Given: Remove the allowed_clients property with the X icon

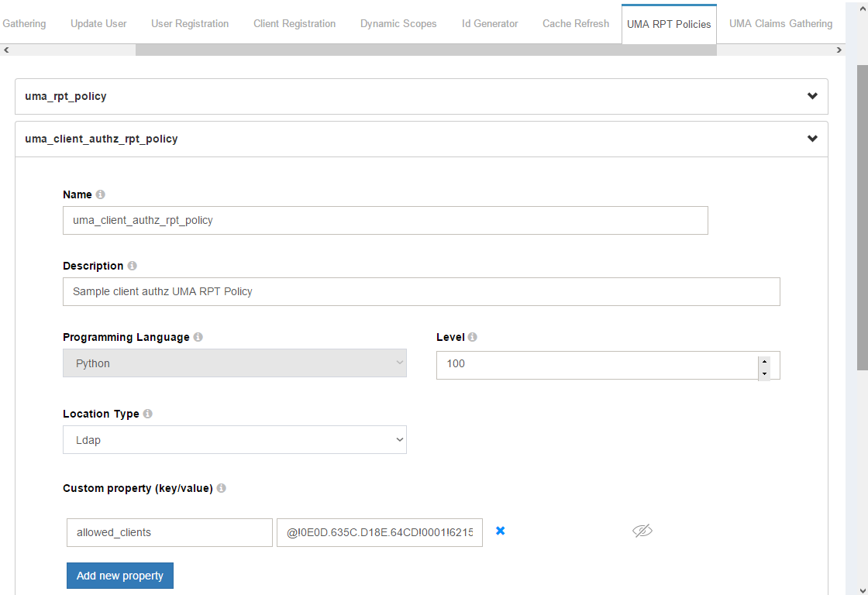Looking at the screenshot, I should click(x=501, y=531).
